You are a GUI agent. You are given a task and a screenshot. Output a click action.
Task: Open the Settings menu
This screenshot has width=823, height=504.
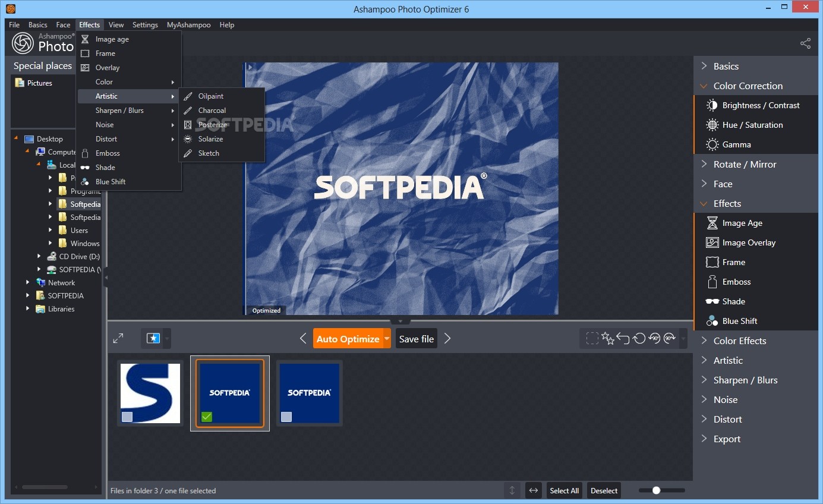[x=145, y=25]
